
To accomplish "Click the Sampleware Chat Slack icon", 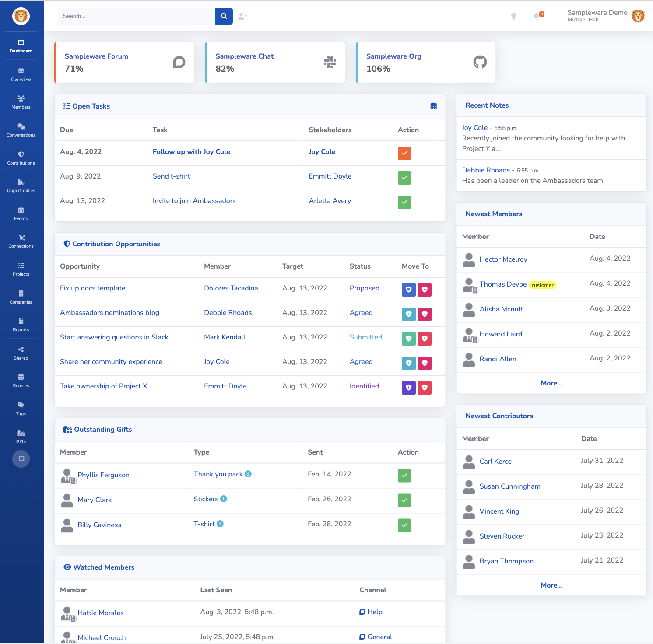I will (x=330, y=63).
